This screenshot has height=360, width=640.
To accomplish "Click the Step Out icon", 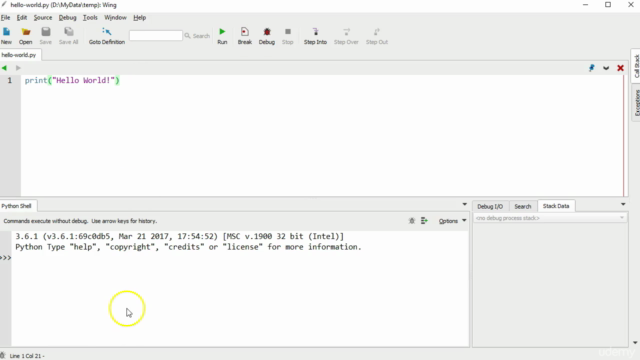I will [x=377, y=36].
